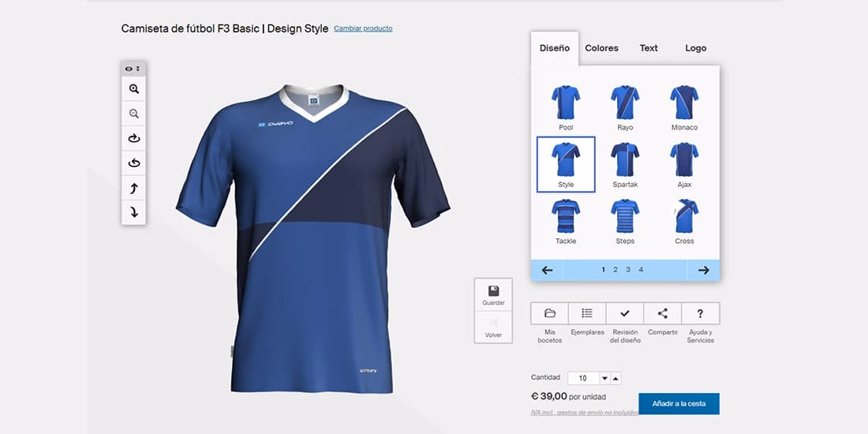Click the Compartir share icon
Screen dimensions: 868x434
(x=663, y=313)
